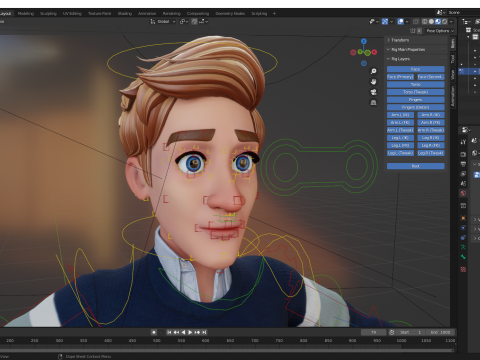Toggle the Torso (Tweak) rig layer
Viewport: 480px width, 360px height.
coord(416,92)
